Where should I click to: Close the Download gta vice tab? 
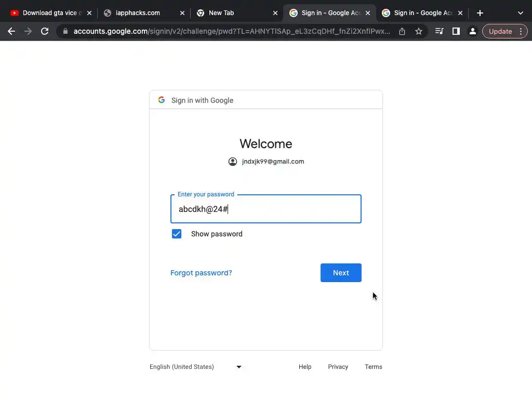tap(89, 13)
